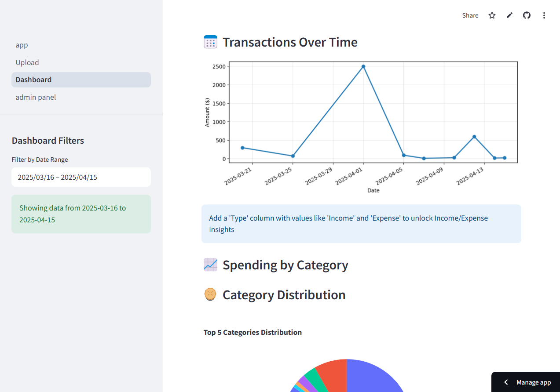Open the admin panel page
This screenshot has height=392, width=560.
pos(36,97)
